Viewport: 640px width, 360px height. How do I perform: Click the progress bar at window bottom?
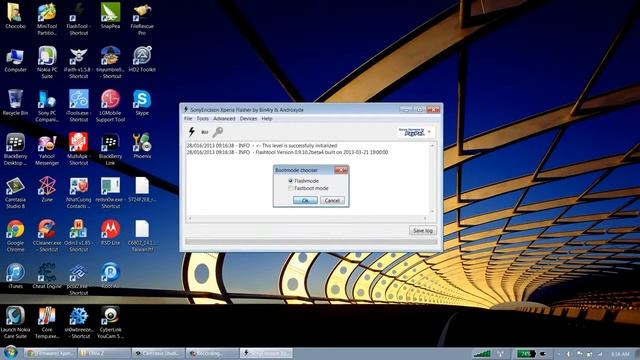click(x=311, y=242)
